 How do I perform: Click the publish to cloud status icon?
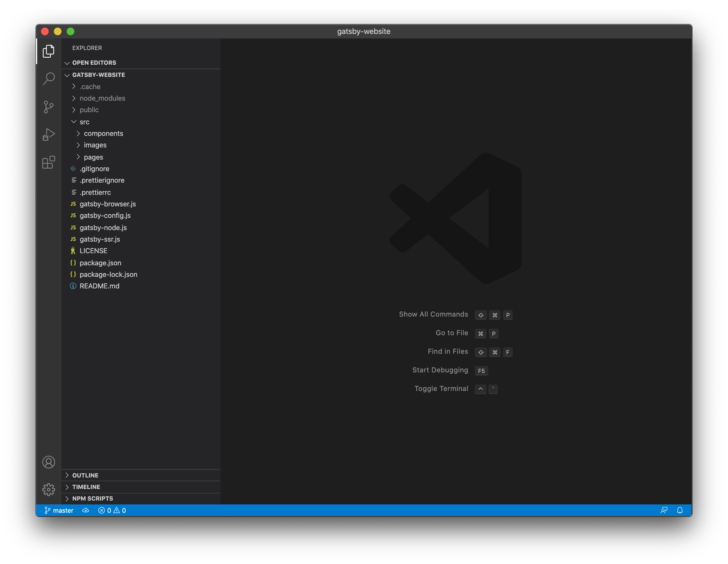86,511
